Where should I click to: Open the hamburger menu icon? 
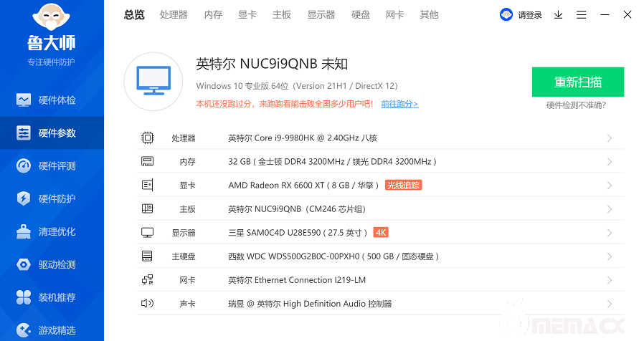[581, 15]
